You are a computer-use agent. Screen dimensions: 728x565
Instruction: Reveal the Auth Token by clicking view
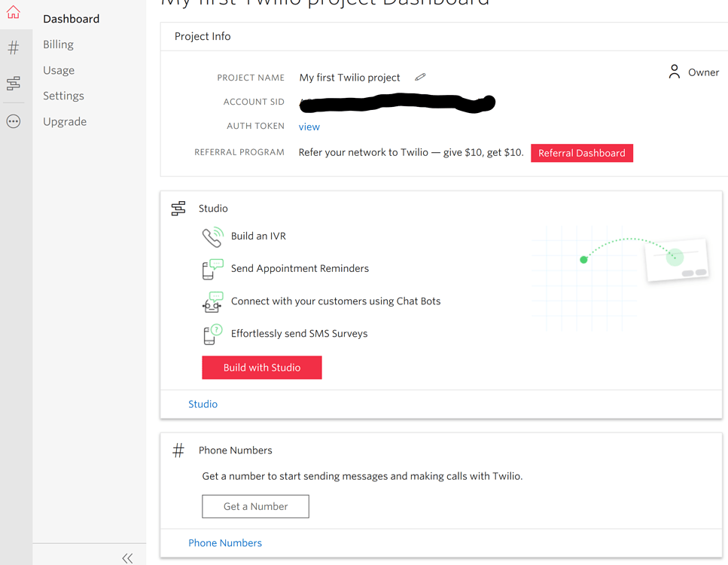click(309, 127)
